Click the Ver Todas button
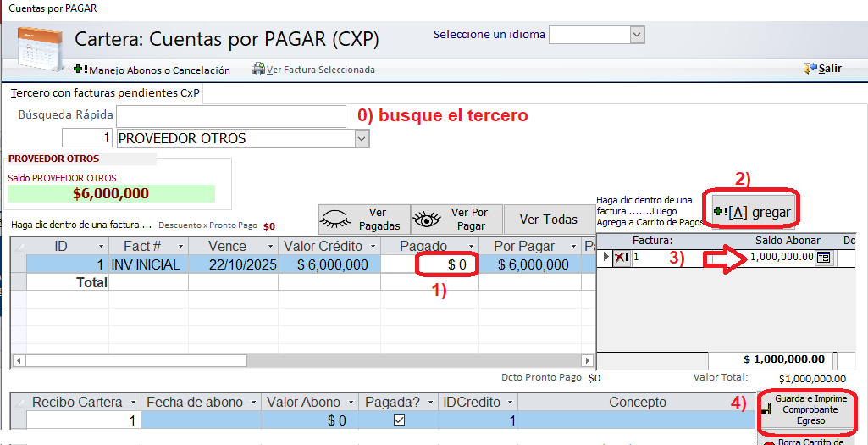This screenshot has width=868, height=445. point(548,220)
